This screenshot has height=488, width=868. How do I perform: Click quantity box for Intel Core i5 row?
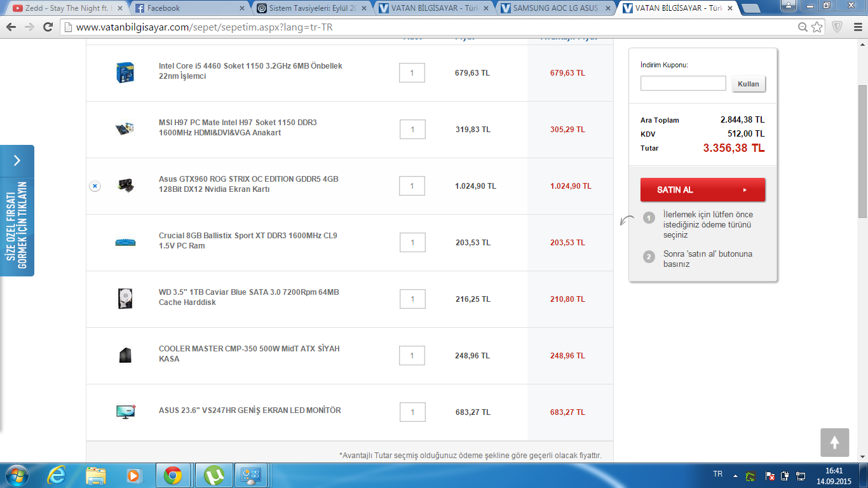point(412,73)
